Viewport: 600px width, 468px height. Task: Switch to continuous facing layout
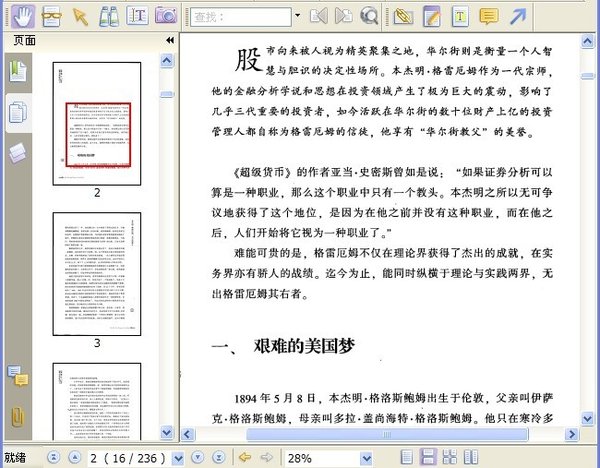(450, 457)
